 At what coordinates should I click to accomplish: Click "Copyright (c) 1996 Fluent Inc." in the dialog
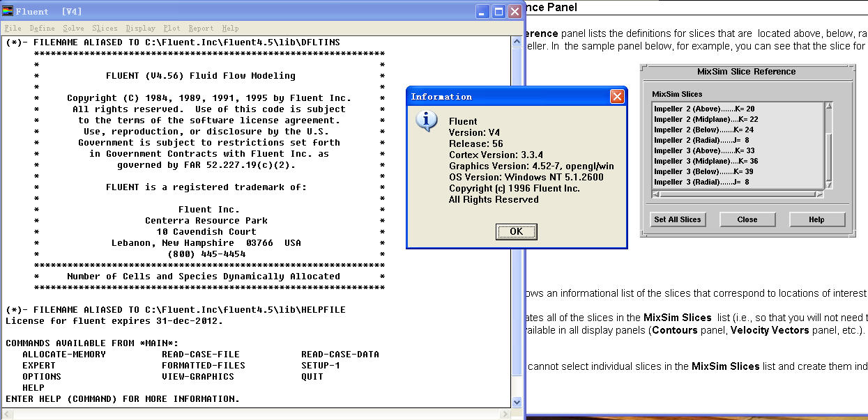pos(515,189)
